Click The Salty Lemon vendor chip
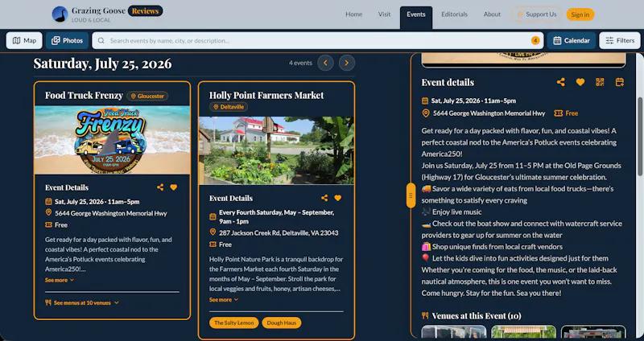Screen dimensions: 644x341 pos(233,323)
